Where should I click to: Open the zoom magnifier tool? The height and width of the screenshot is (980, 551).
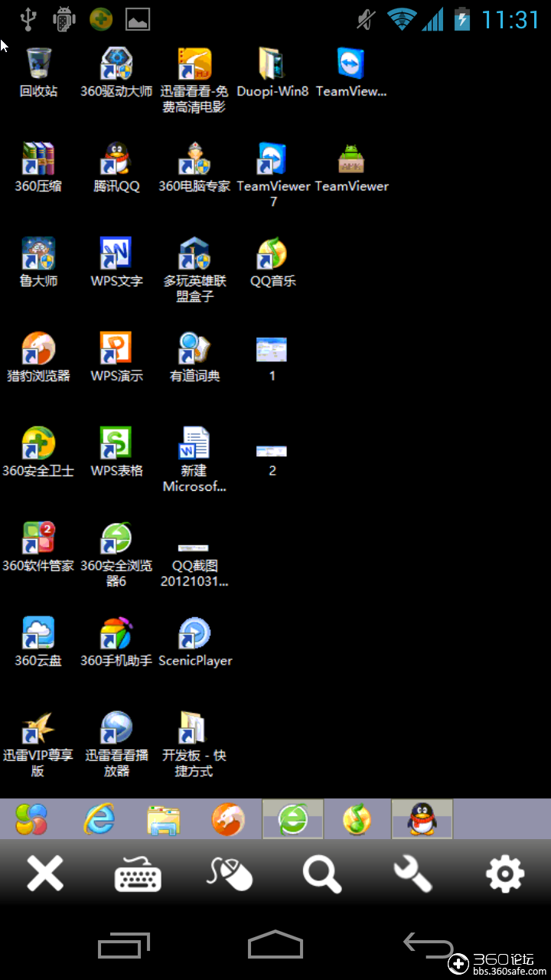tap(321, 874)
